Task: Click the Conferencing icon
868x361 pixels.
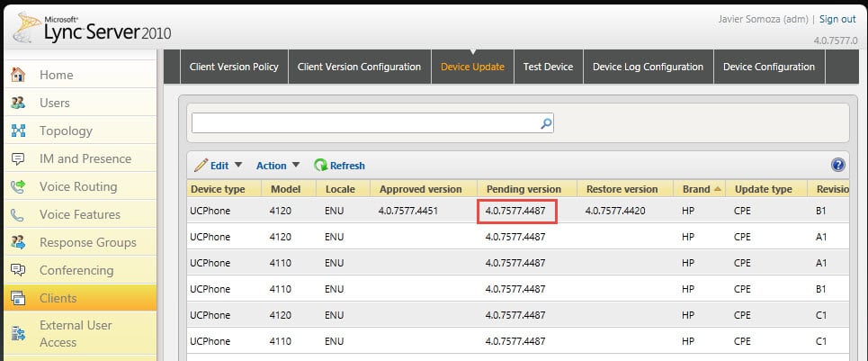Action: point(18,270)
